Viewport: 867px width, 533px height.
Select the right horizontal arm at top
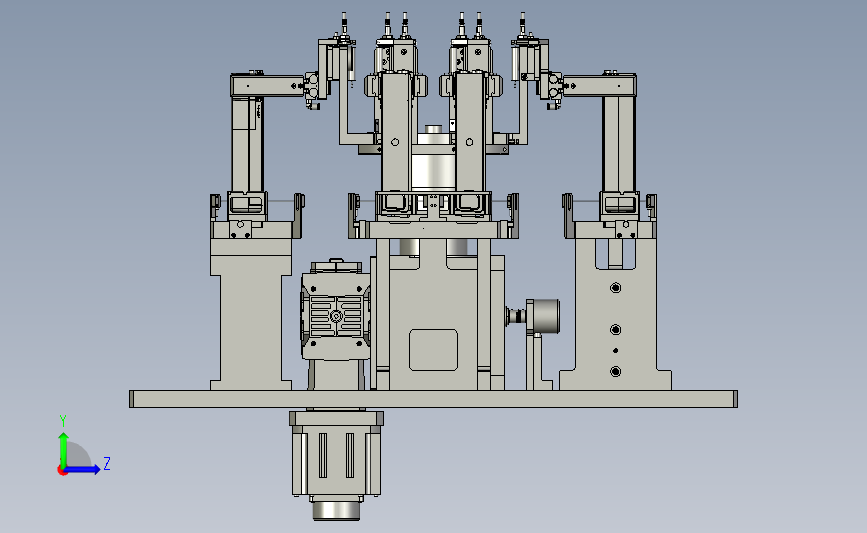click(599, 86)
